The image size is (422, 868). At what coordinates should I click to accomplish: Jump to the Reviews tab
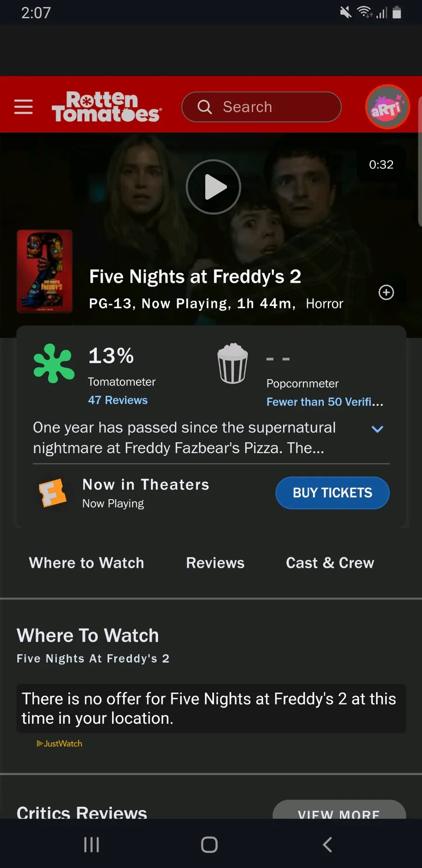[215, 563]
